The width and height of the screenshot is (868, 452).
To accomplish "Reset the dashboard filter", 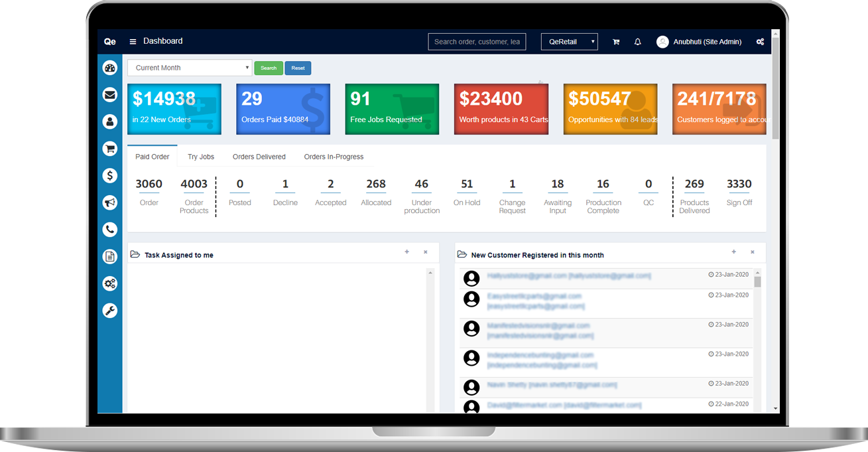I will (298, 68).
